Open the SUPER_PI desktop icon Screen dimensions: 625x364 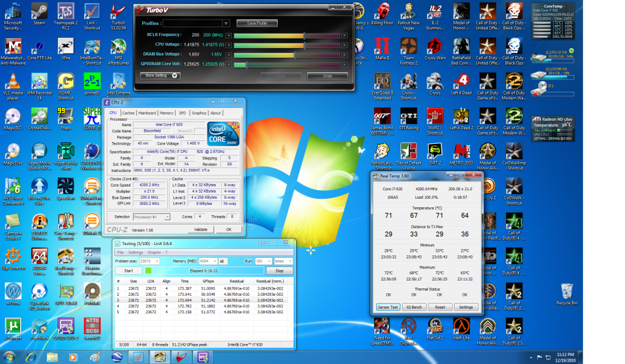pyautogui.click(x=92, y=119)
